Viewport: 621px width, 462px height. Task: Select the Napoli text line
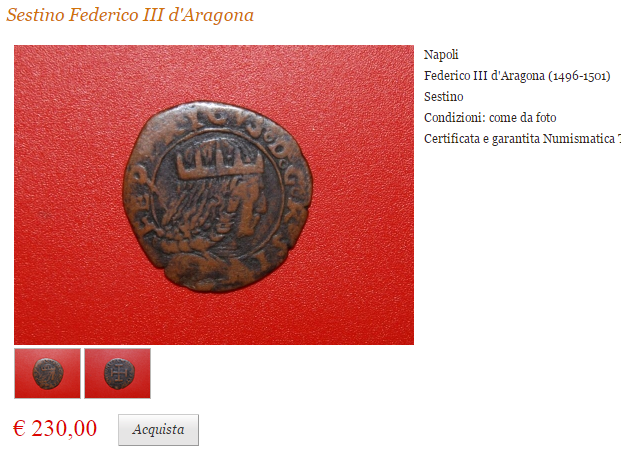pos(441,54)
